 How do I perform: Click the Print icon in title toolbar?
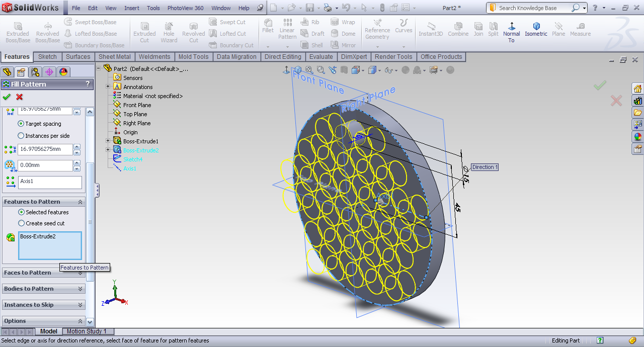pyautogui.click(x=328, y=8)
